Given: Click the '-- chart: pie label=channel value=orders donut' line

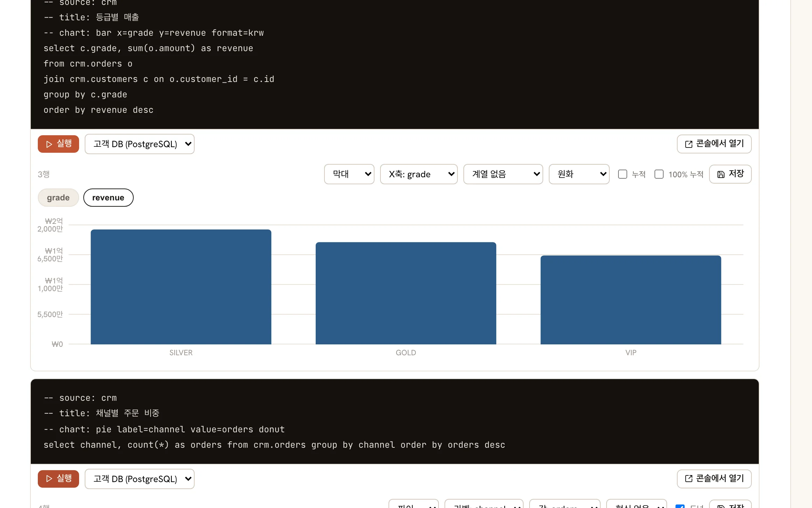Looking at the screenshot, I should click(164, 430).
